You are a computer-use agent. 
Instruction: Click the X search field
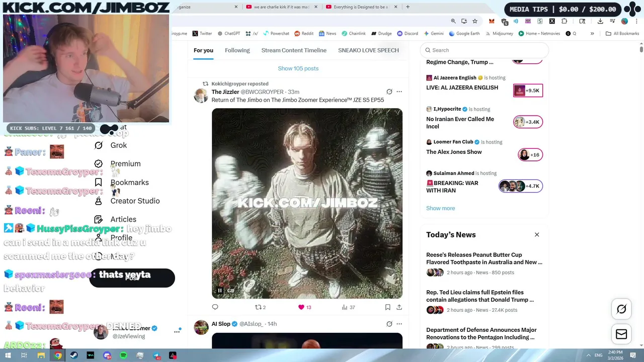(x=484, y=50)
